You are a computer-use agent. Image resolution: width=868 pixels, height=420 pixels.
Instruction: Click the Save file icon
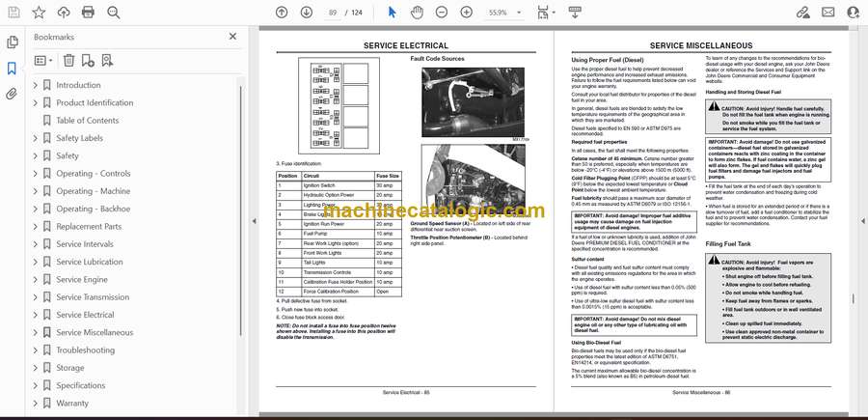[x=14, y=13]
